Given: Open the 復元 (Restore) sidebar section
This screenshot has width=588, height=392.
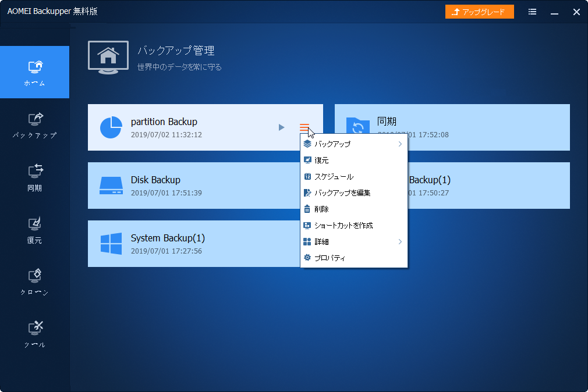Looking at the screenshot, I should pos(34,230).
